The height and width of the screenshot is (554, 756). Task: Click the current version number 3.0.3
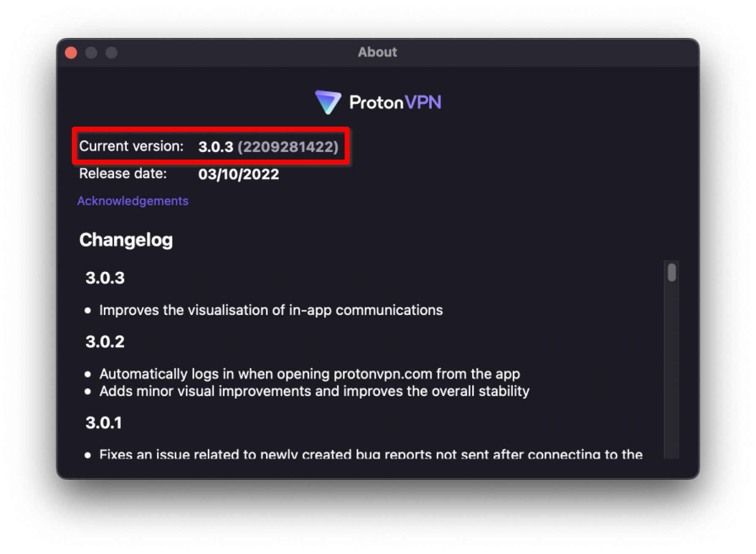pos(216,147)
